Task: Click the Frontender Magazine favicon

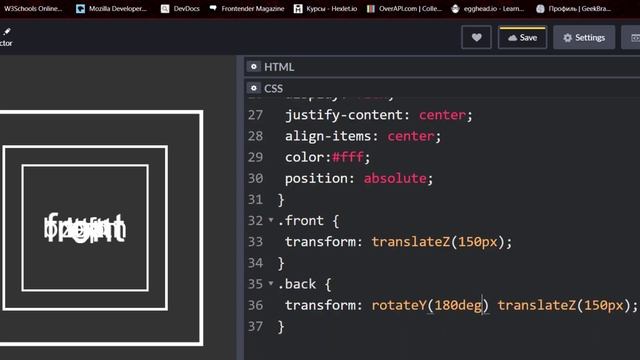Action: [213, 8]
